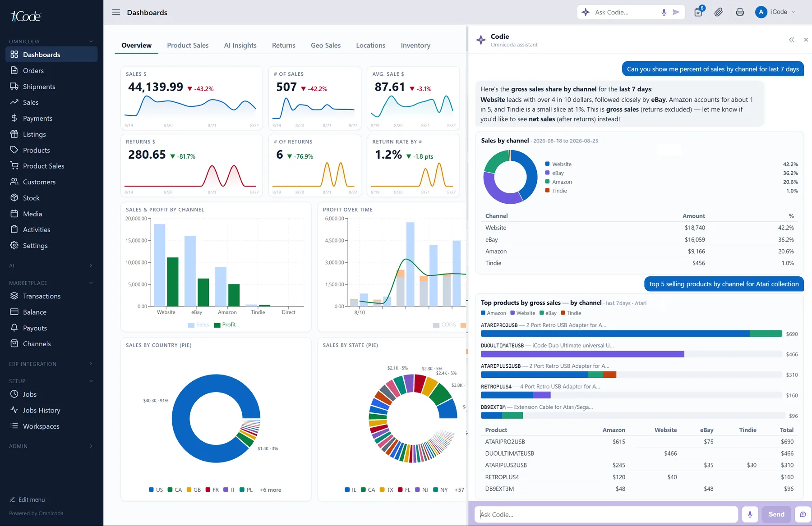Open the clipboard notifications icon with badge
The width and height of the screenshot is (812, 526).
[x=698, y=12]
